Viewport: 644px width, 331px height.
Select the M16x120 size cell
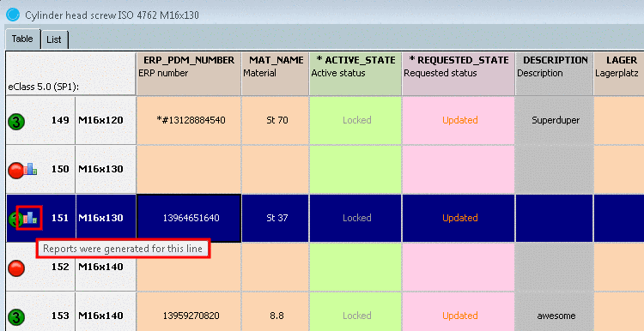106,121
